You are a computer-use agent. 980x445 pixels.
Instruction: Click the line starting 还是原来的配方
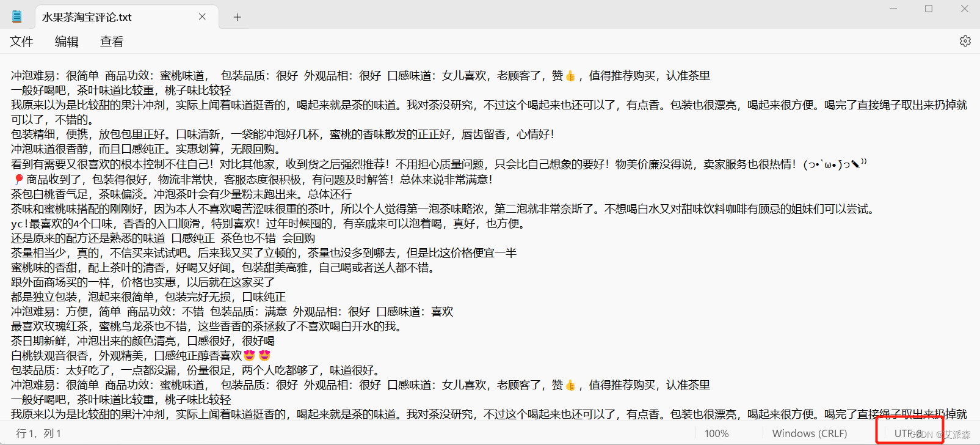163,238
